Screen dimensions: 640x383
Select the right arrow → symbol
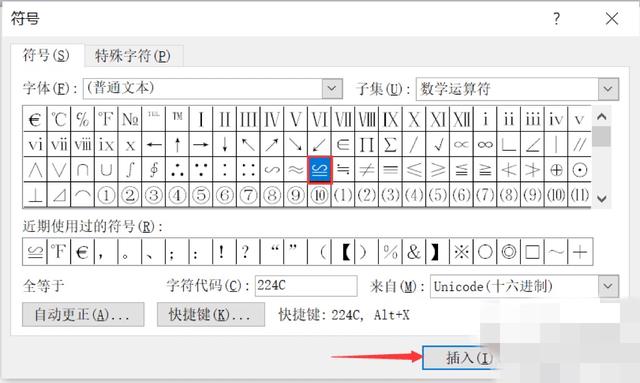[x=201, y=145]
